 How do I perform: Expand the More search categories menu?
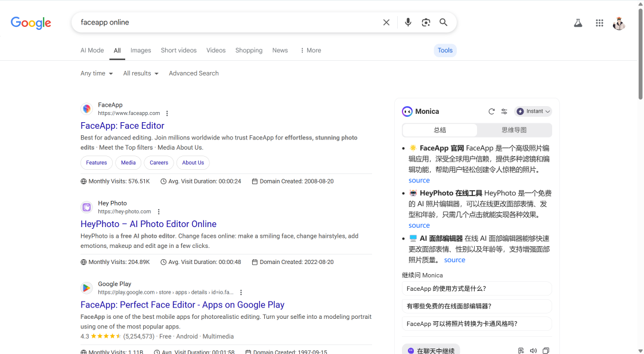tap(311, 50)
